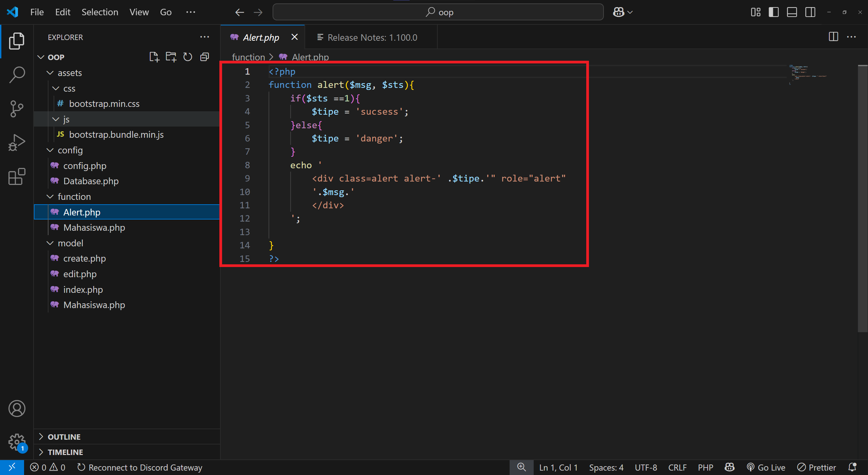This screenshot has width=868, height=475.
Task: Collapse all folders in Explorer
Action: pos(204,57)
